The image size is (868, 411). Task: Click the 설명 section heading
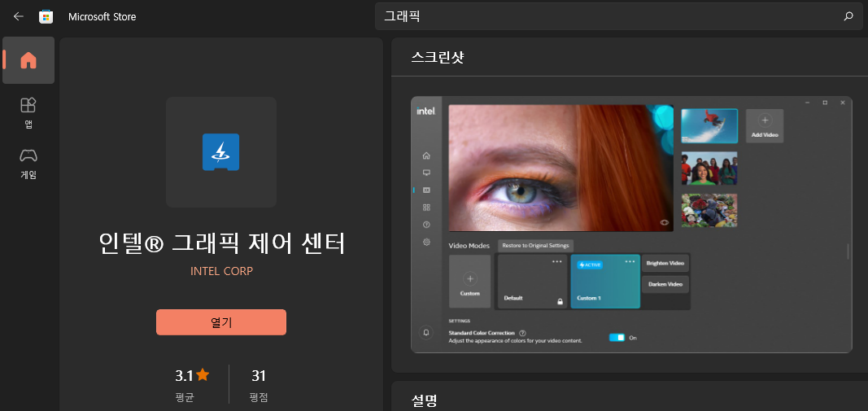coord(425,400)
